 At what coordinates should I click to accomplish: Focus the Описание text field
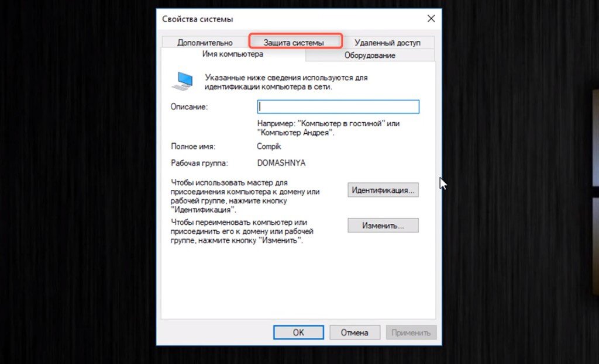(338, 107)
